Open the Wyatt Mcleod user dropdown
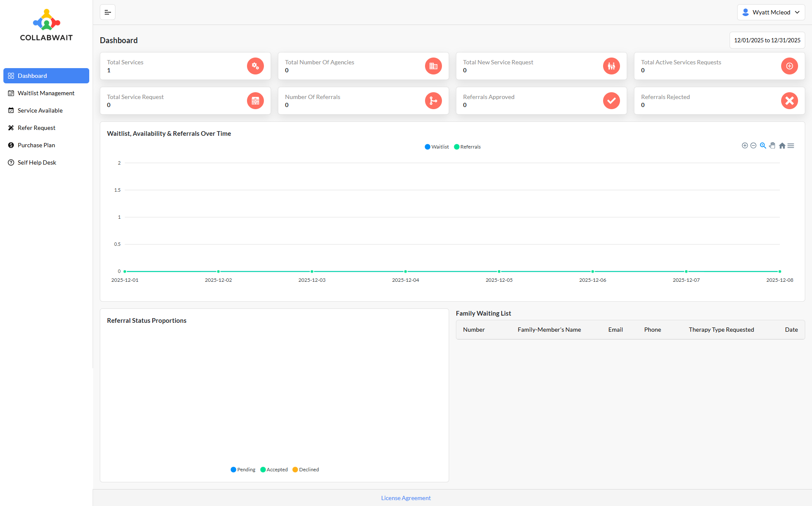 tap(771, 12)
